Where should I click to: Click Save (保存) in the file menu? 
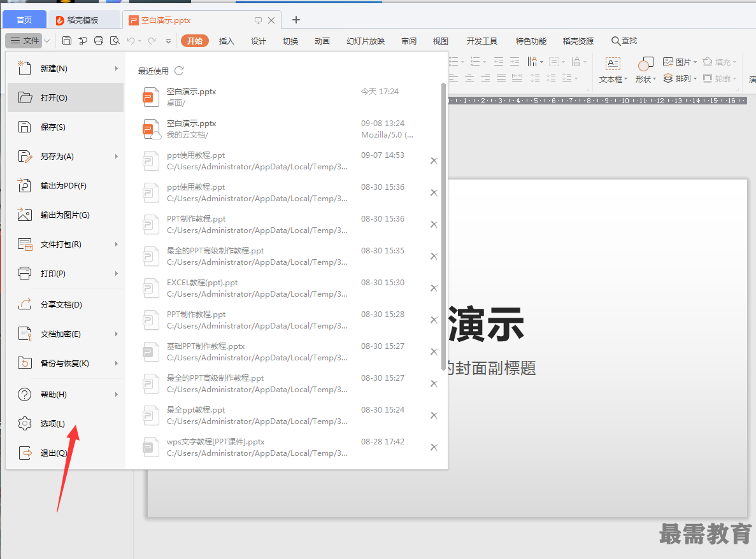pyautogui.click(x=66, y=127)
